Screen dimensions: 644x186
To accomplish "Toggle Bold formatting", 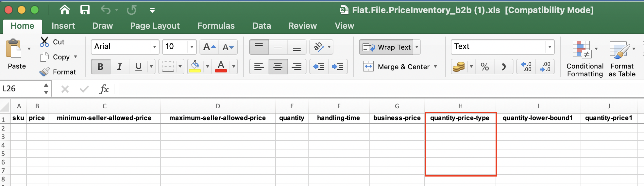I will click(101, 67).
